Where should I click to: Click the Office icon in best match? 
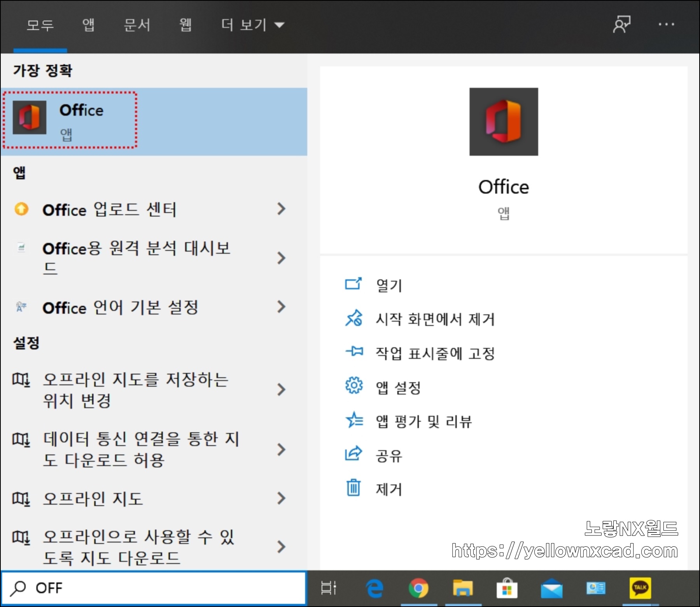30,117
